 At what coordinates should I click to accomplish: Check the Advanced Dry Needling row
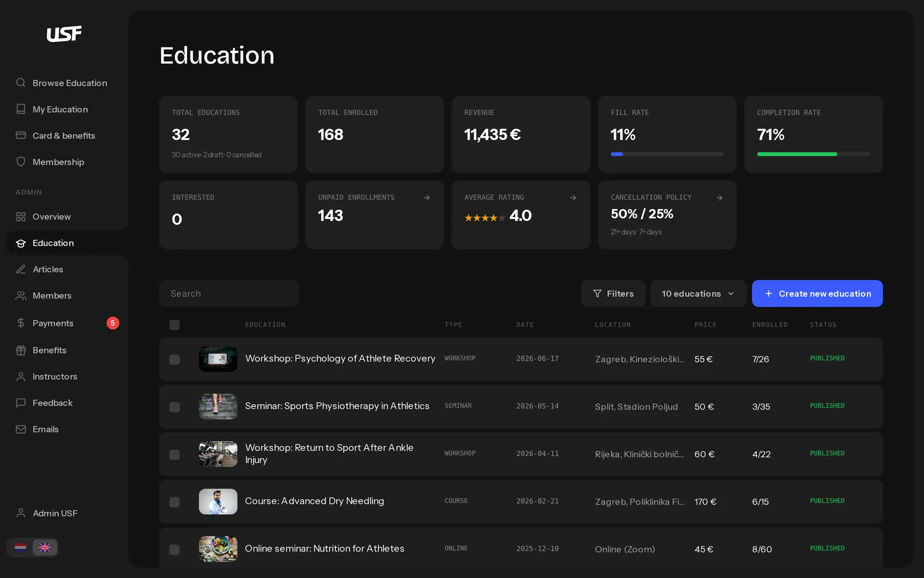click(x=175, y=502)
